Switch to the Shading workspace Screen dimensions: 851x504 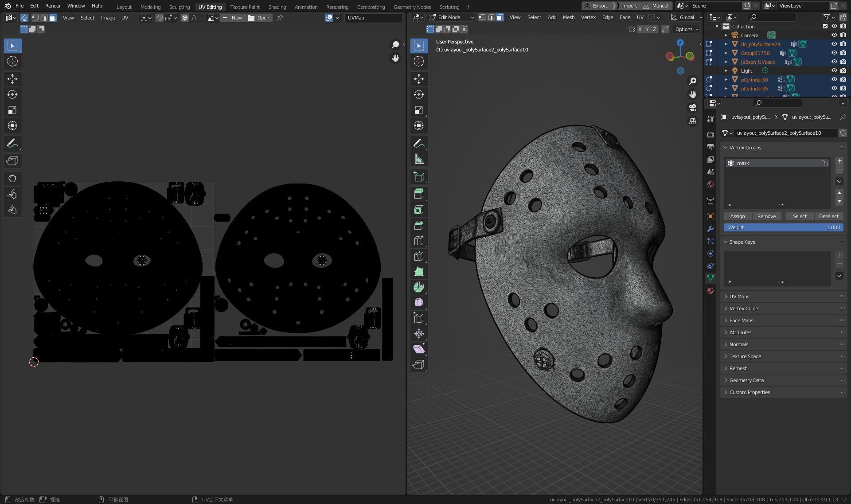[277, 7]
